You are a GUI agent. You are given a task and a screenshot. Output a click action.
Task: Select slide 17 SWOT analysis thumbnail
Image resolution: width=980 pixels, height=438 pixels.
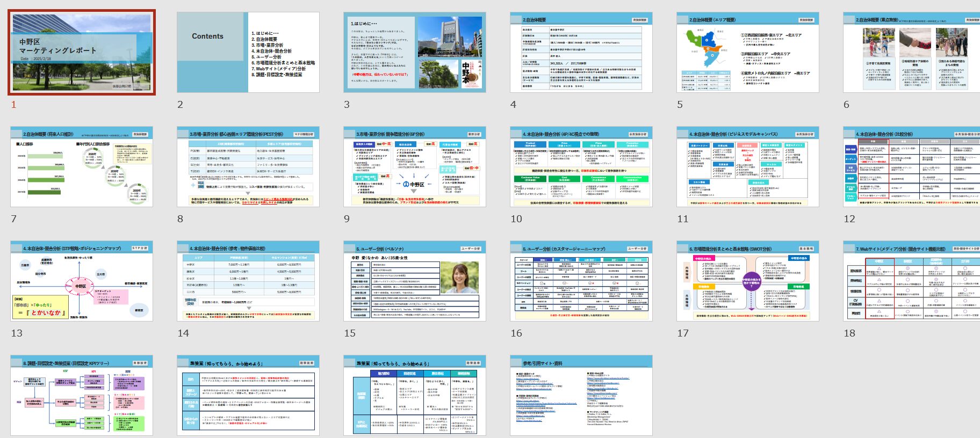point(748,281)
